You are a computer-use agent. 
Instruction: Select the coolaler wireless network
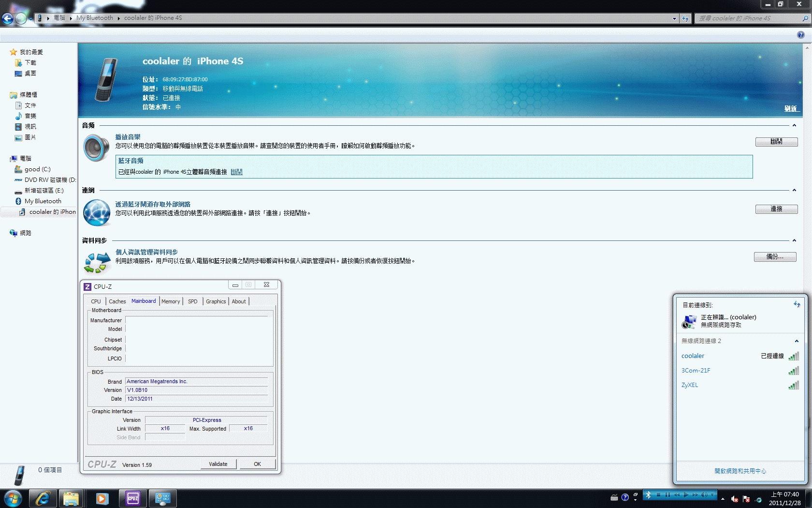point(740,356)
